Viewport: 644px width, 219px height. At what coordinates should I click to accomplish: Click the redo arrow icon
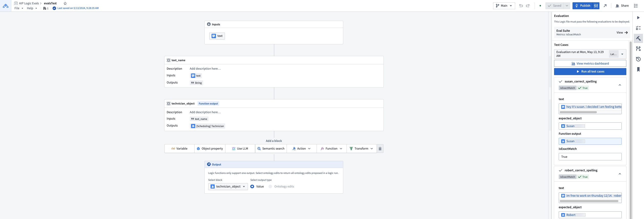click(x=528, y=6)
